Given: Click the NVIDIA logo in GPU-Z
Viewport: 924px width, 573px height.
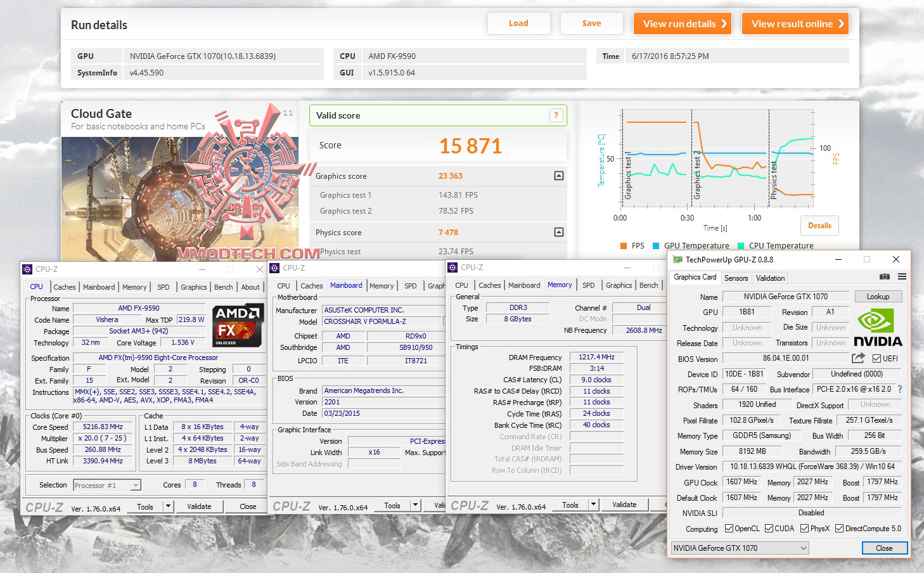Looking at the screenshot, I should pos(877,327).
